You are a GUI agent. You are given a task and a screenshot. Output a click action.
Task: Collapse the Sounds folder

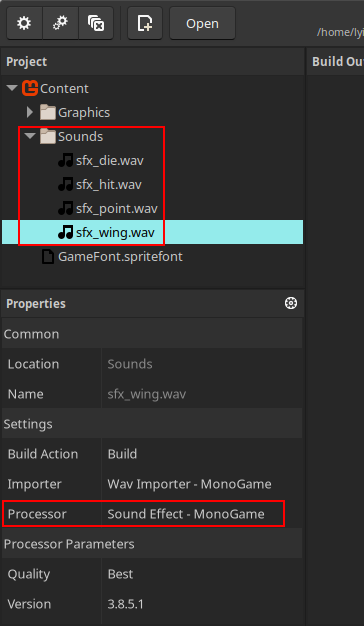(x=30, y=136)
